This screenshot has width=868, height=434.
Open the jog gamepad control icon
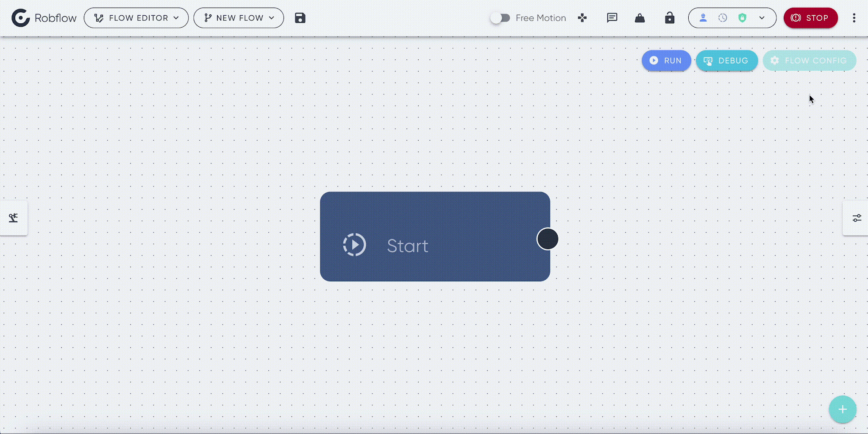582,18
